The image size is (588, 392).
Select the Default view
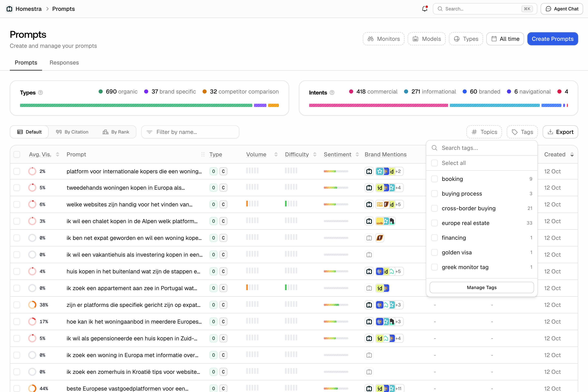[29, 132]
